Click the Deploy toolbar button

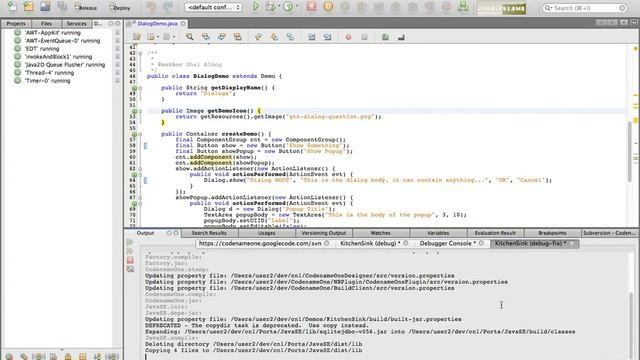[x=120, y=7]
